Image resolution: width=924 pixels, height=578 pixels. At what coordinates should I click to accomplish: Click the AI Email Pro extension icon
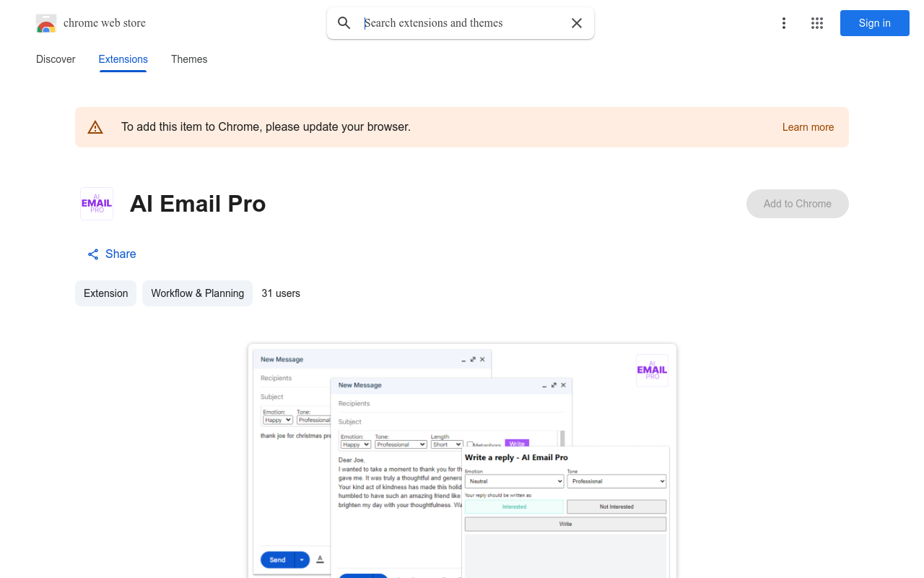97,204
